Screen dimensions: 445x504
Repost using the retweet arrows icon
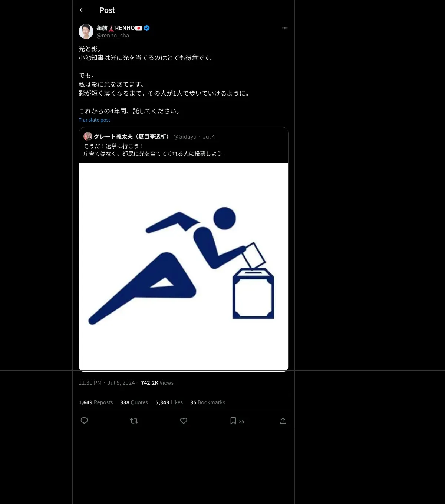pyautogui.click(x=134, y=421)
